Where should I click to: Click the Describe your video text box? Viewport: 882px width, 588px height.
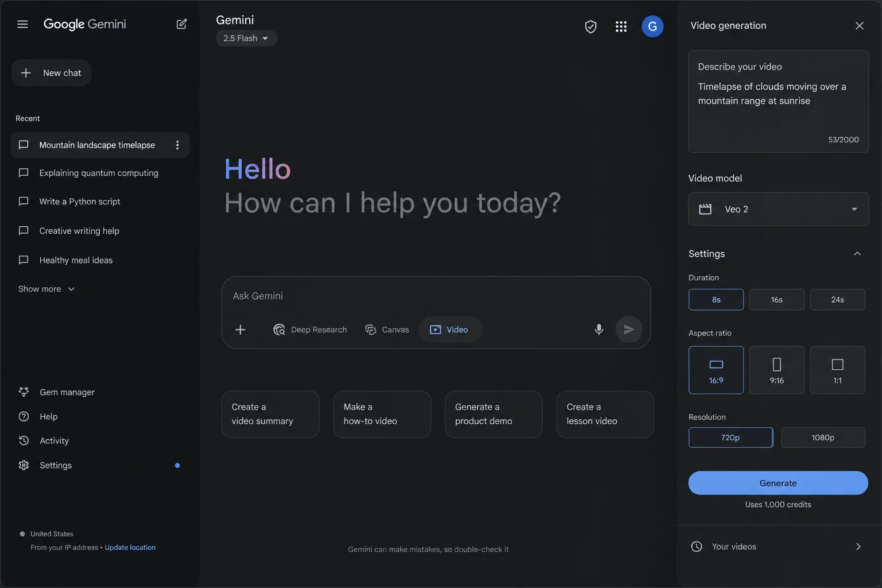[x=778, y=102]
